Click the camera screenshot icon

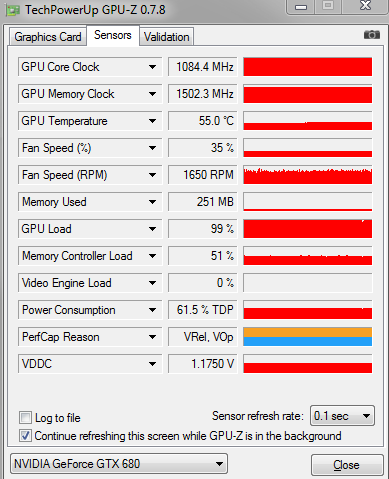pyautogui.click(x=372, y=34)
